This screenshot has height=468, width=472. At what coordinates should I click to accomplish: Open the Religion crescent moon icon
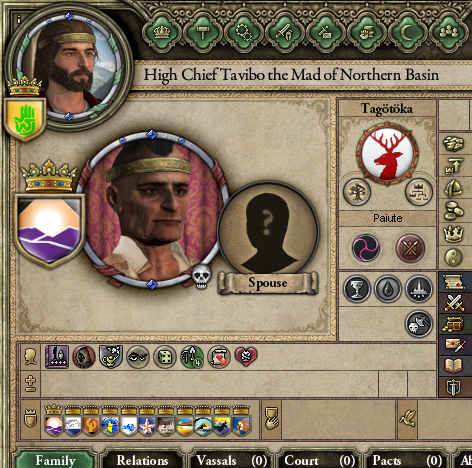click(406, 32)
